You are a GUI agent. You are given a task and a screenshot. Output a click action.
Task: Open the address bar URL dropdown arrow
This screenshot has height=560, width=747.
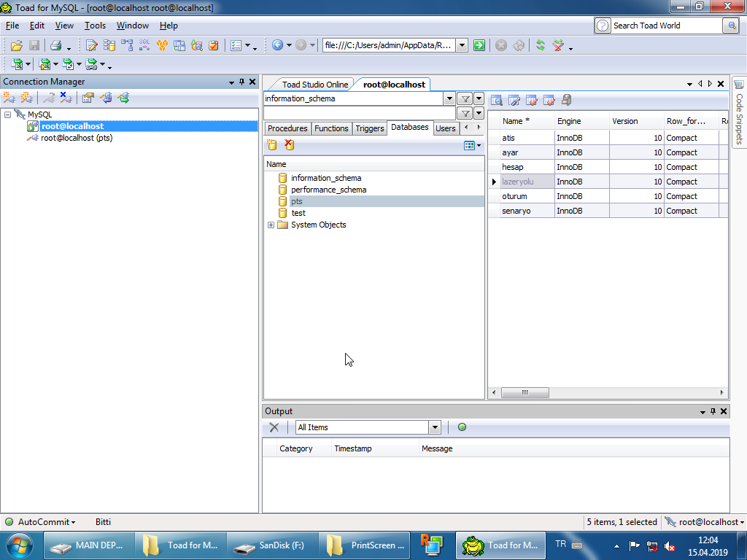coord(462,45)
